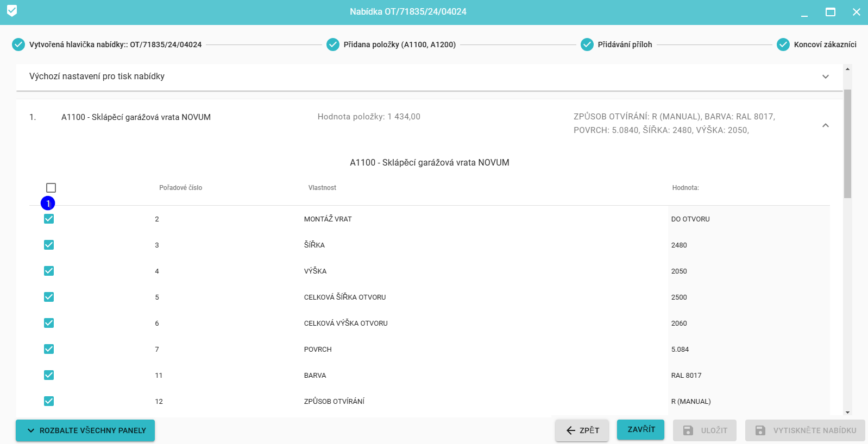Image resolution: width=868 pixels, height=444 pixels.
Task: Uncheck the POVRCH row checkbox
Action: click(x=49, y=349)
